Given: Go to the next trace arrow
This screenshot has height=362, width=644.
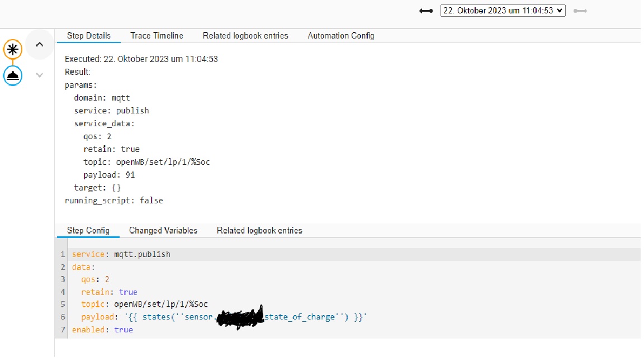Looking at the screenshot, I should (580, 11).
